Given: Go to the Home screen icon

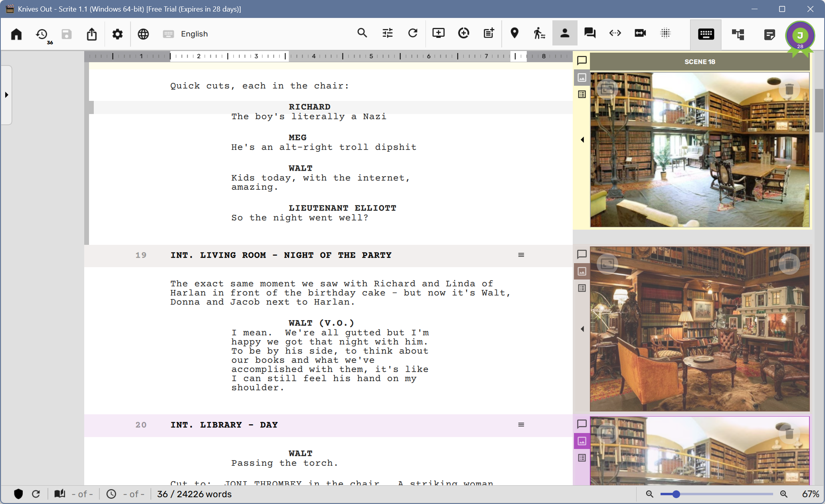Looking at the screenshot, I should [x=16, y=34].
